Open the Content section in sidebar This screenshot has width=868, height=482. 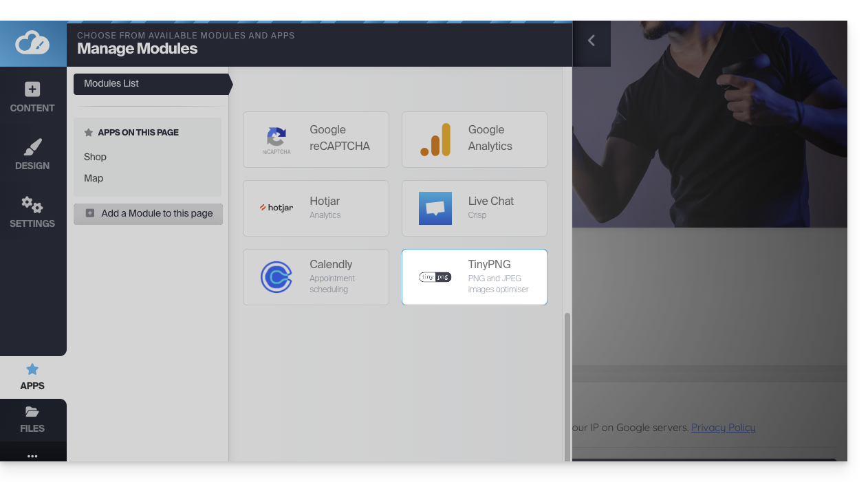tap(32, 98)
